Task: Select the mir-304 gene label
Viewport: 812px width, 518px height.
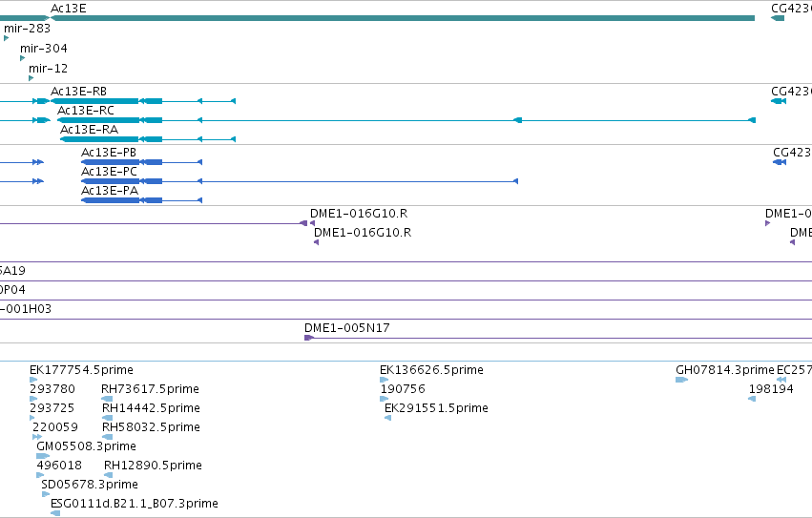Action: click(44, 49)
